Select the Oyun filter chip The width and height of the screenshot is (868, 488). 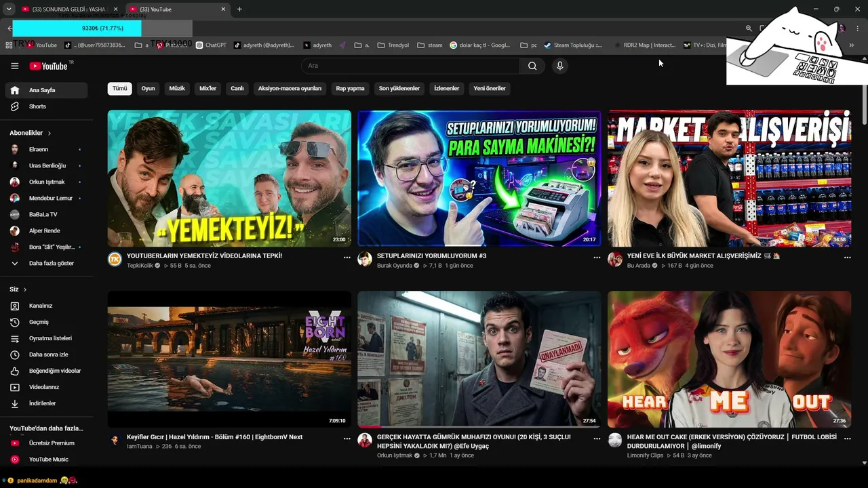click(x=148, y=89)
